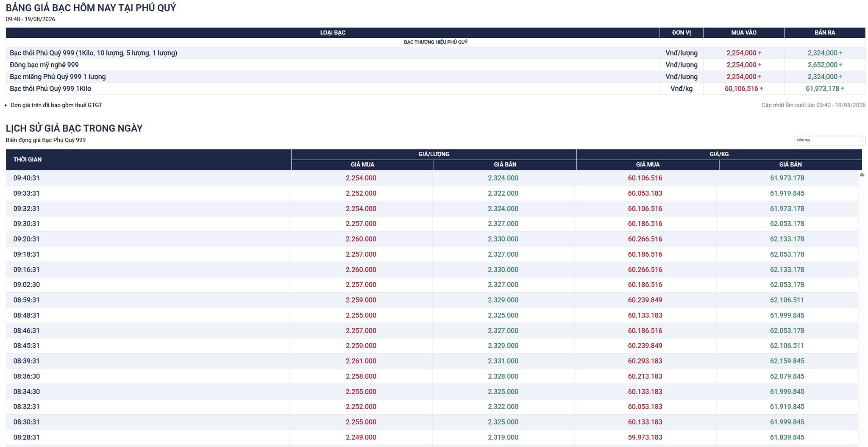Image resolution: width=868 pixels, height=447 pixels.
Task: Click the "ĐƠN VỊ" column header
Action: [682, 33]
